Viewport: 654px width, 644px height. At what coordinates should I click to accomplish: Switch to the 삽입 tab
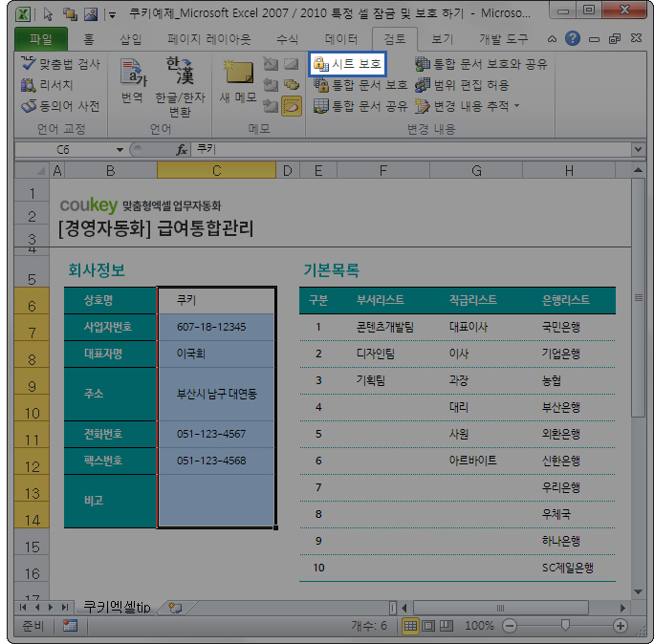coord(131,39)
